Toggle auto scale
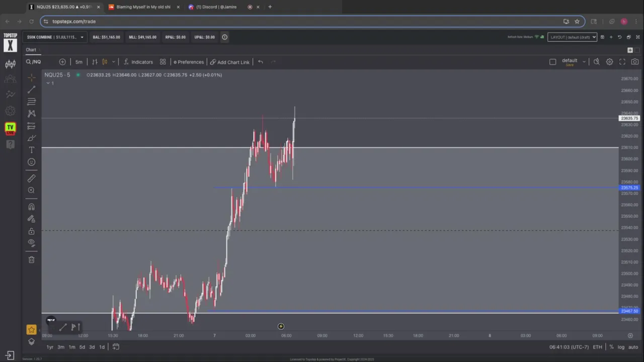The width and height of the screenshot is (644, 362). [633, 347]
